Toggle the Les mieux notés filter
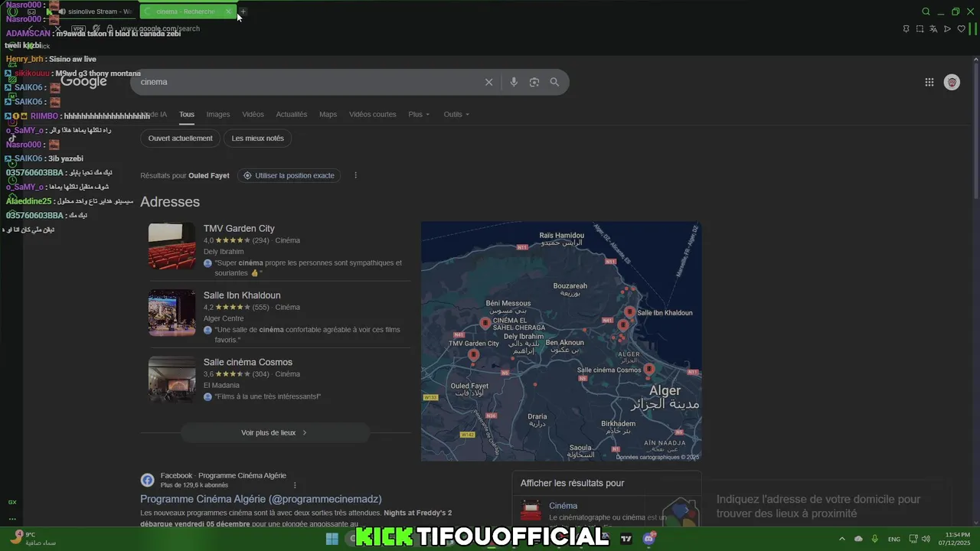The image size is (980, 551). click(258, 139)
